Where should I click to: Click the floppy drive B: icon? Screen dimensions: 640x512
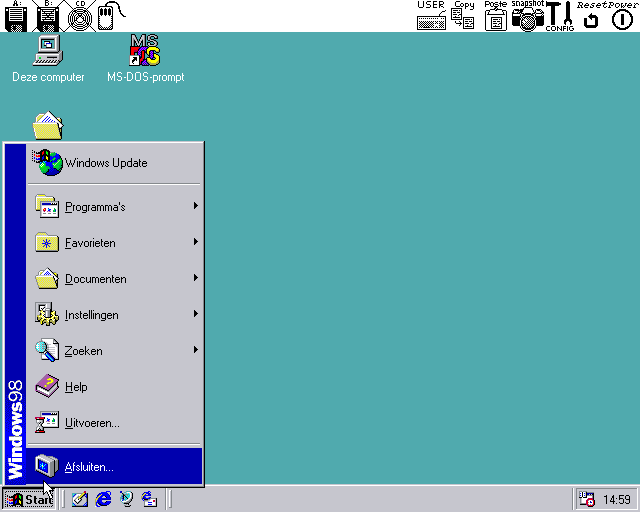(x=48, y=16)
